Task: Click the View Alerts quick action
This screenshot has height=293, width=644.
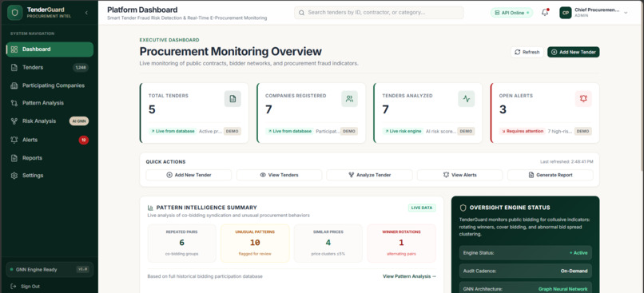Action: pyautogui.click(x=460, y=175)
